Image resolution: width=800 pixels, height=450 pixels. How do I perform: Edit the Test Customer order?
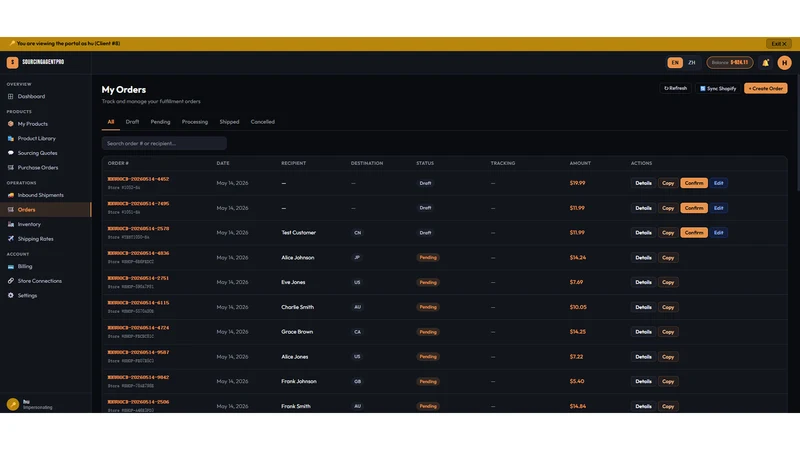pyautogui.click(x=718, y=233)
